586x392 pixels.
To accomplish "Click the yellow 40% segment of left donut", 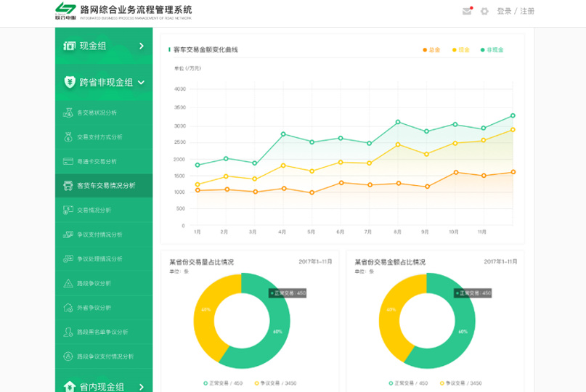I will 208,314.
